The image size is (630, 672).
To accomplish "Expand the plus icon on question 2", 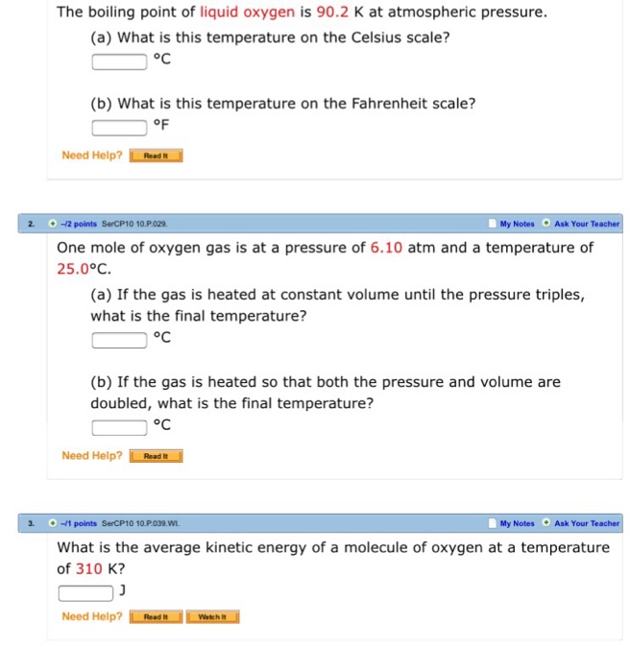I will point(51,224).
